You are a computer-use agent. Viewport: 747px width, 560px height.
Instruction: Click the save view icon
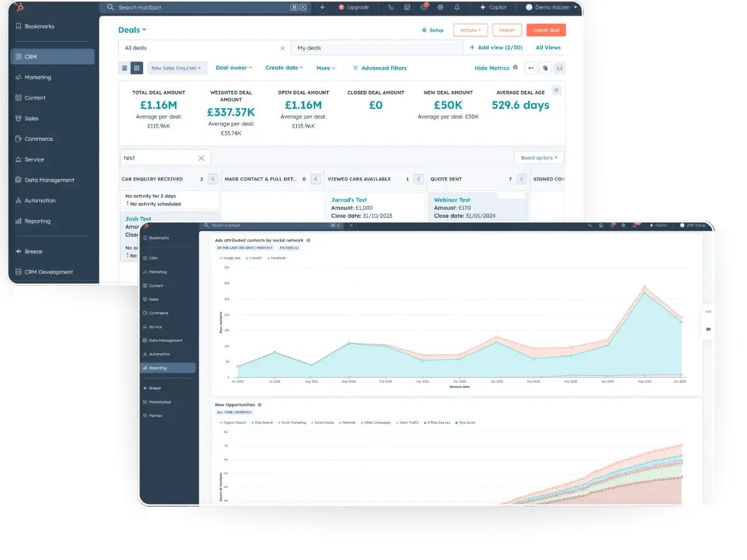tap(560, 68)
